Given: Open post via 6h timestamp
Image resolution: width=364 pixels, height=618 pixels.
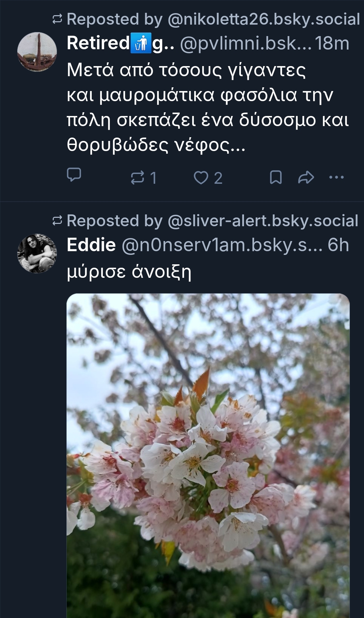Looking at the screenshot, I should [338, 245].
